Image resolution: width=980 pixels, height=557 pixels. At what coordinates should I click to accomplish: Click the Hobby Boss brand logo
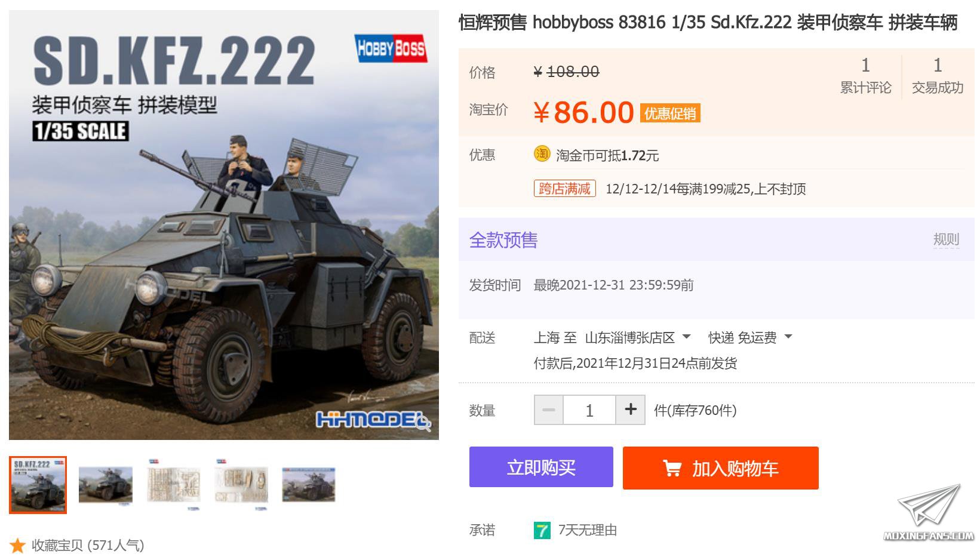click(x=391, y=48)
